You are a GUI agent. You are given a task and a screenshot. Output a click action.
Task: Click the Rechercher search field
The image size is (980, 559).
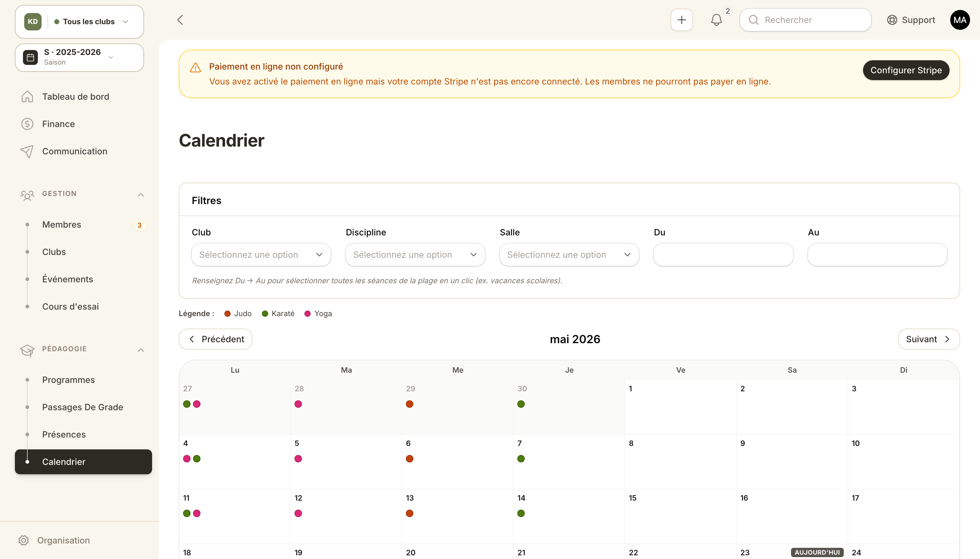pyautogui.click(x=805, y=20)
